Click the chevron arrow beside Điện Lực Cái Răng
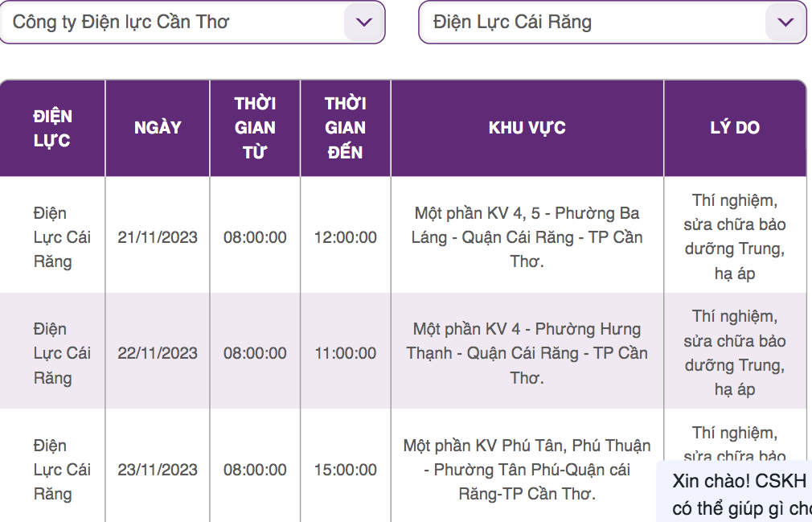Viewport: 812px width, 522px height. point(785,23)
